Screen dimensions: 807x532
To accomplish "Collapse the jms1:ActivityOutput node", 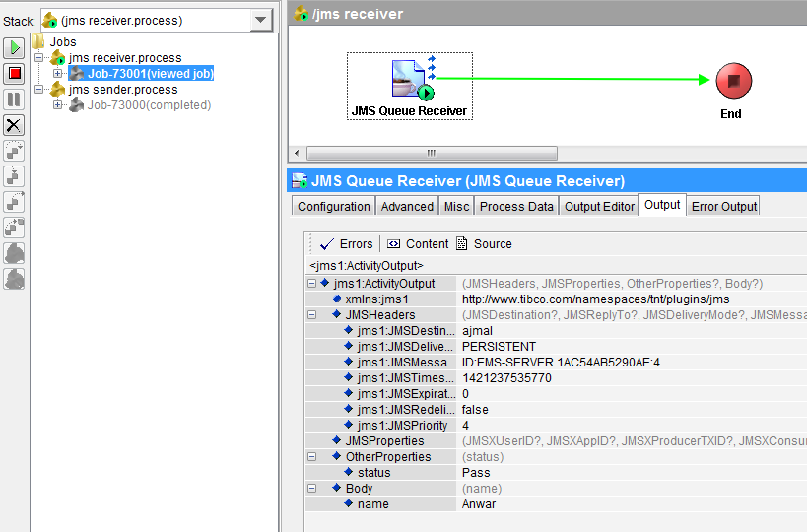I will point(311,283).
